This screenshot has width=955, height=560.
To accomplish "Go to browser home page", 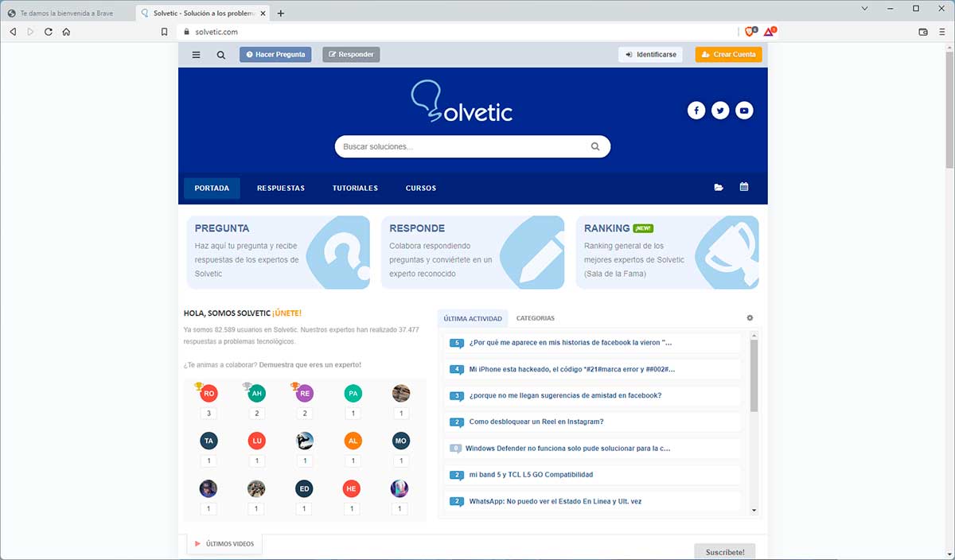I will (x=66, y=32).
